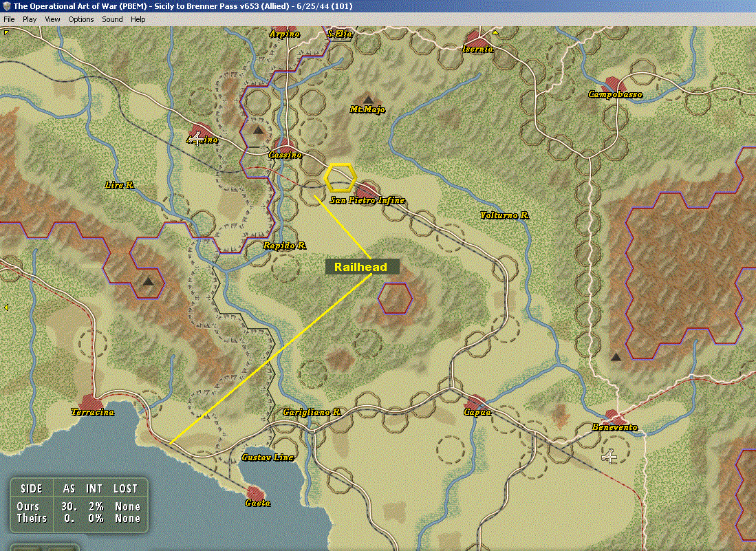The width and height of the screenshot is (756, 551).
Task: Open the Sound menu
Action: click(112, 19)
